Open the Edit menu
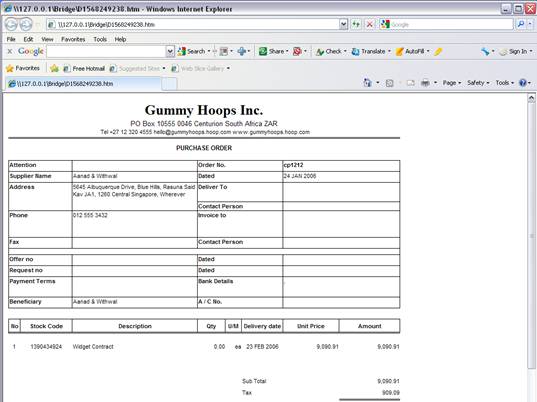The image size is (537, 402). pos(28,39)
